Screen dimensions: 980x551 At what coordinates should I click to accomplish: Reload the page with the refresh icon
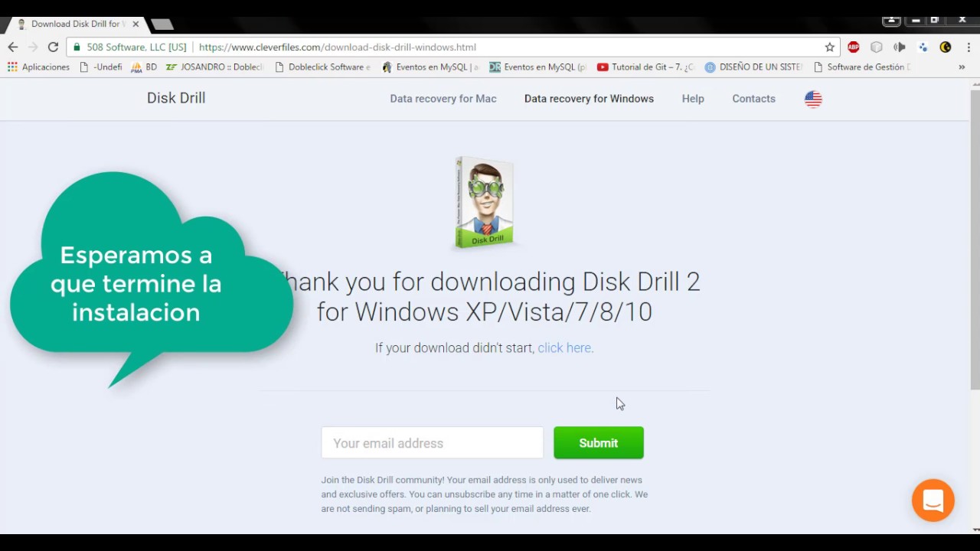coord(53,47)
